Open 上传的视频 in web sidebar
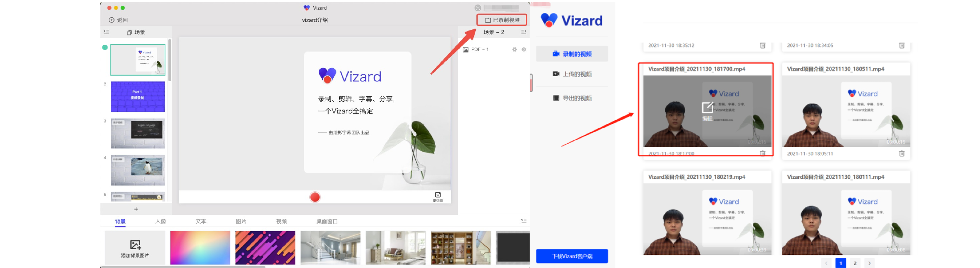980x268 pixels. pyautogui.click(x=572, y=74)
